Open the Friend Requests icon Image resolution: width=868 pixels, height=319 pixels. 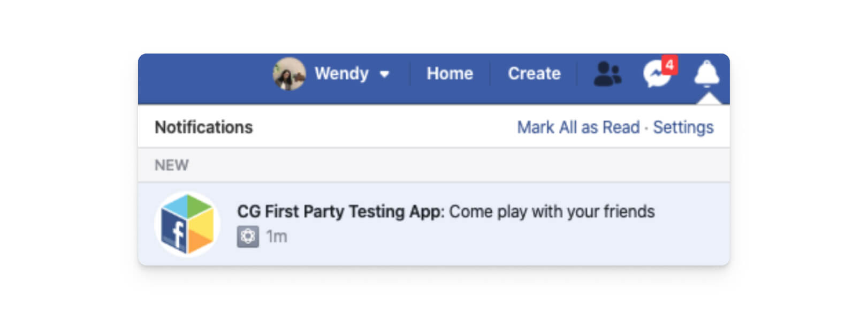(607, 74)
